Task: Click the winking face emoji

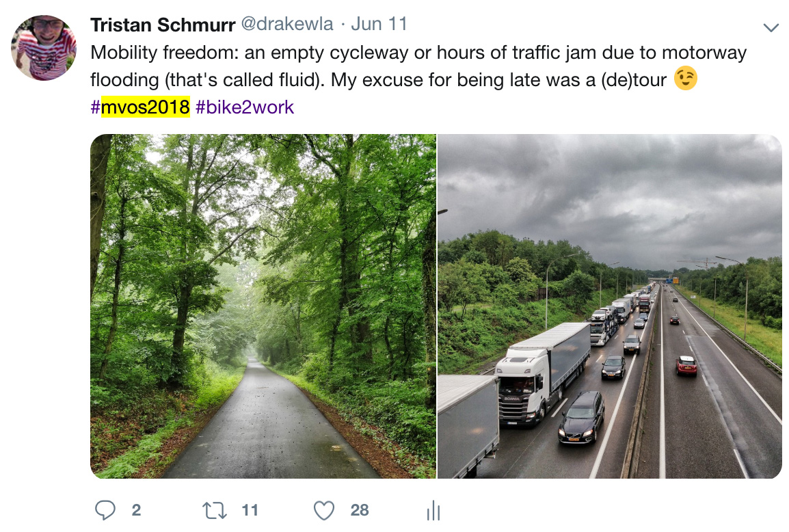Action: [684, 80]
